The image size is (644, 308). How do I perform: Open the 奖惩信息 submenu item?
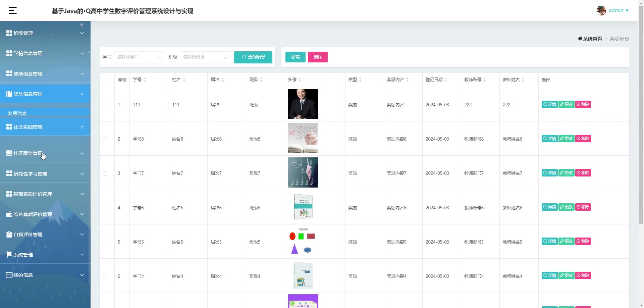pos(45,113)
